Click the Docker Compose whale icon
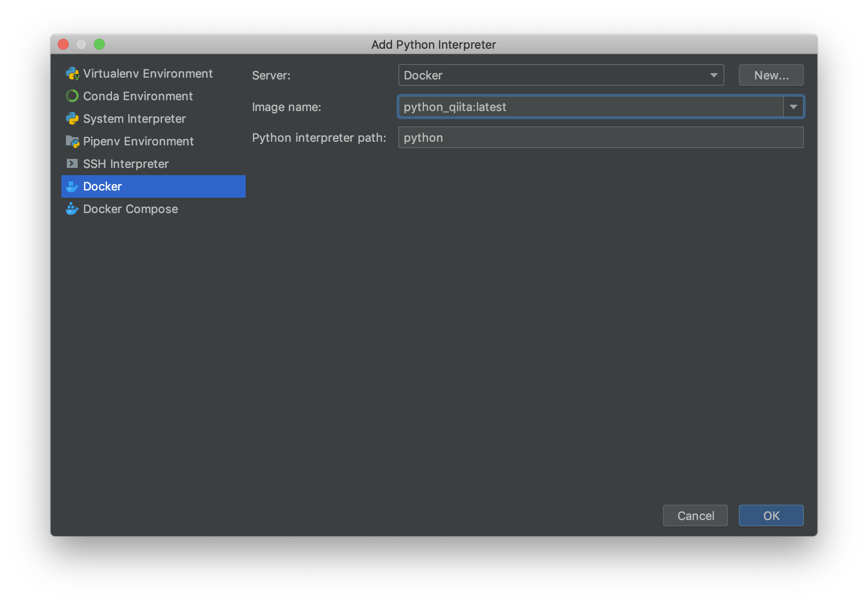Image resolution: width=868 pixels, height=603 pixels. pyautogui.click(x=72, y=209)
